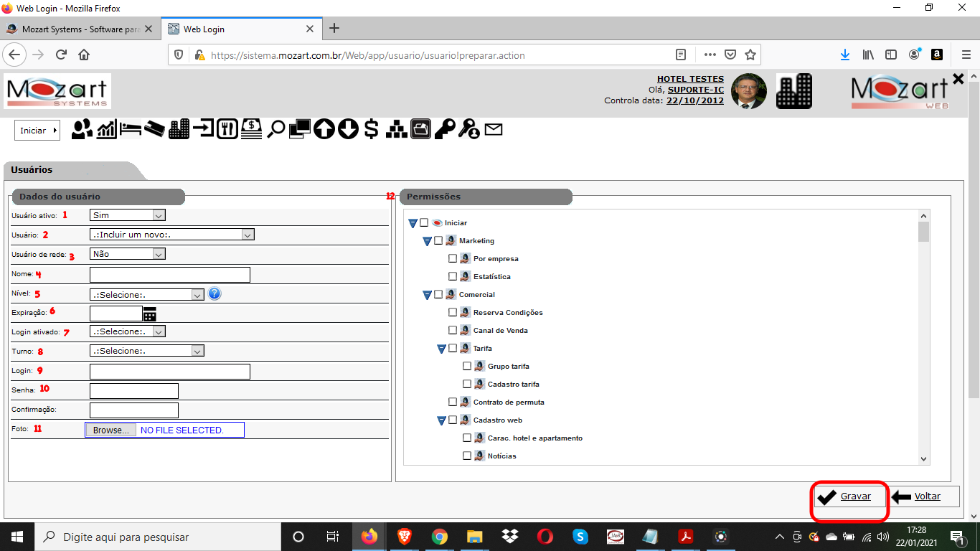Check the Canal de Venda checkbox

(x=453, y=330)
